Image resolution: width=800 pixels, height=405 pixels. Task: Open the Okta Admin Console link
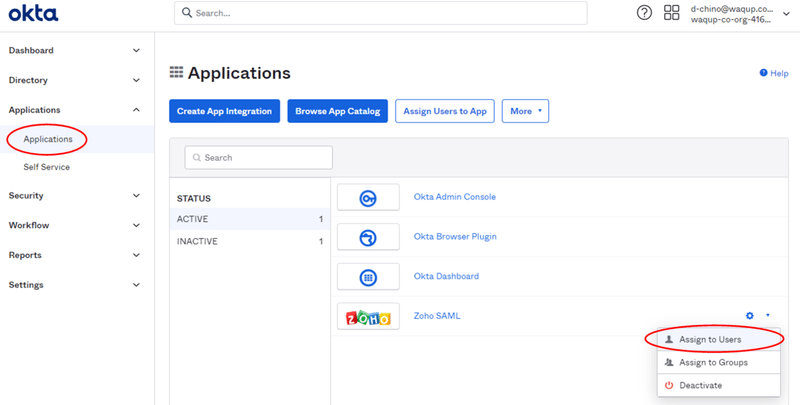coord(455,197)
